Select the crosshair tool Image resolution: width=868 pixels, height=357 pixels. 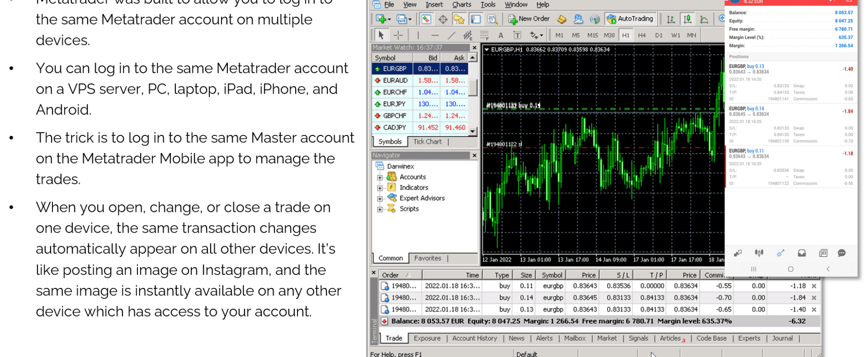(x=398, y=35)
